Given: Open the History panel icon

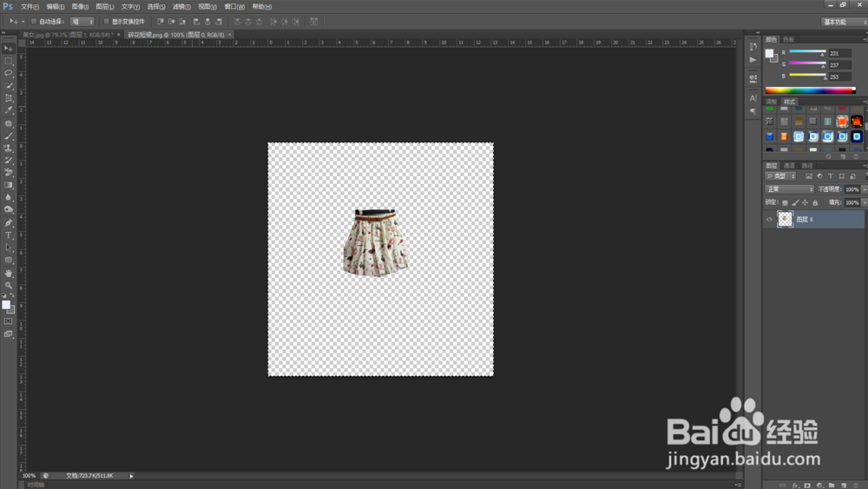Looking at the screenshot, I should point(753,47).
